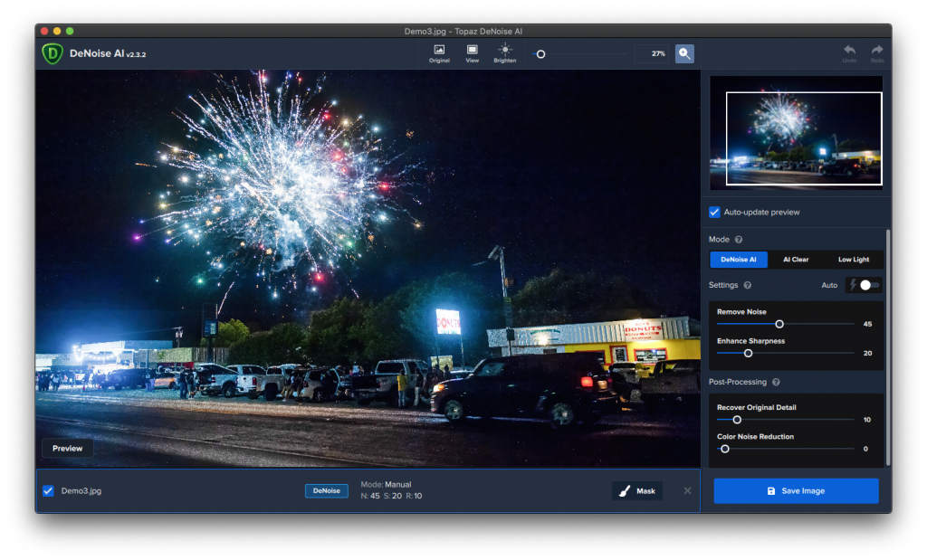Undo the last change
Viewport: 927px width, 560px height.
click(849, 53)
